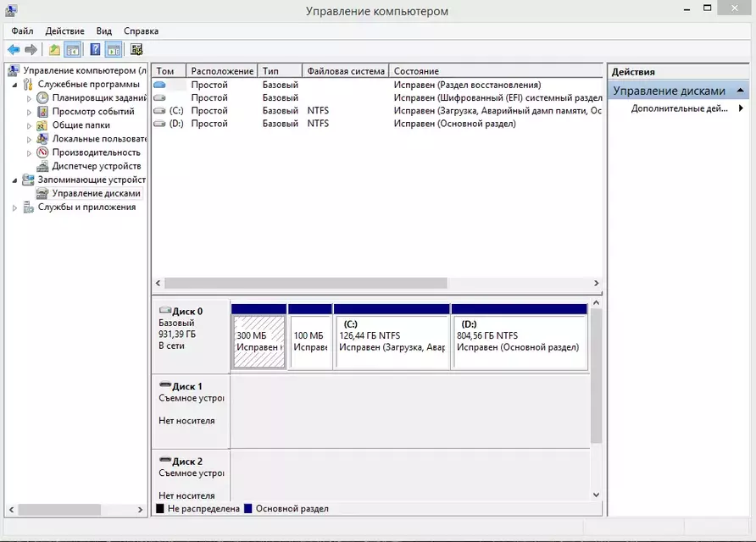Click the Диск 2 removable drive icon
The height and width of the screenshot is (542, 756).
pos(165,460)
